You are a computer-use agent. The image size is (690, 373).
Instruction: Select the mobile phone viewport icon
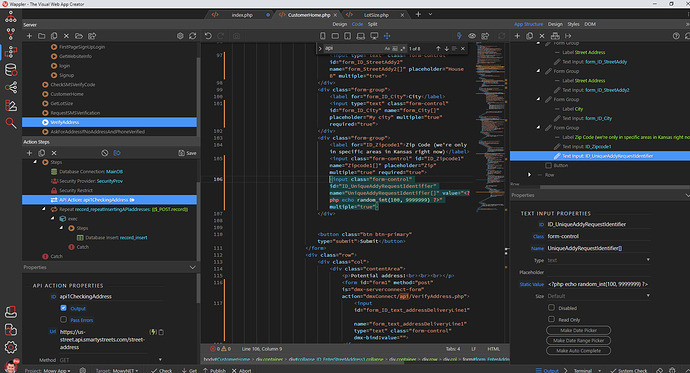323,36
